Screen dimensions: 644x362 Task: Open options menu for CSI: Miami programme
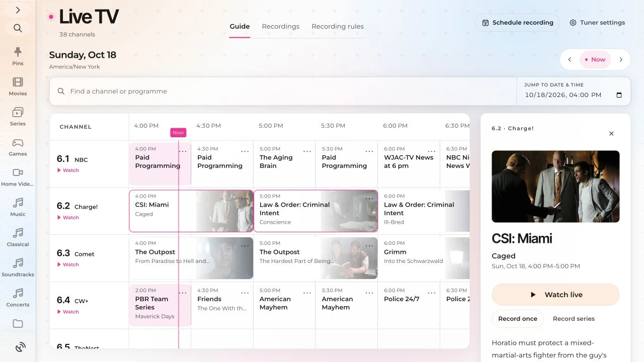[245, 199]
